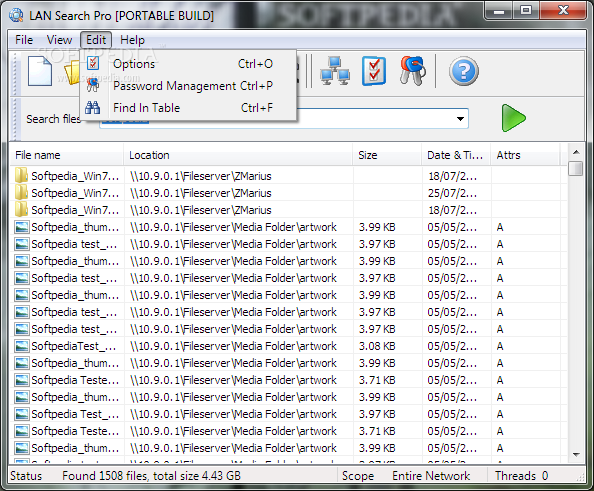The image size is (594, 491).
Task: Select Options in the Edit menu
Action: 188,64
